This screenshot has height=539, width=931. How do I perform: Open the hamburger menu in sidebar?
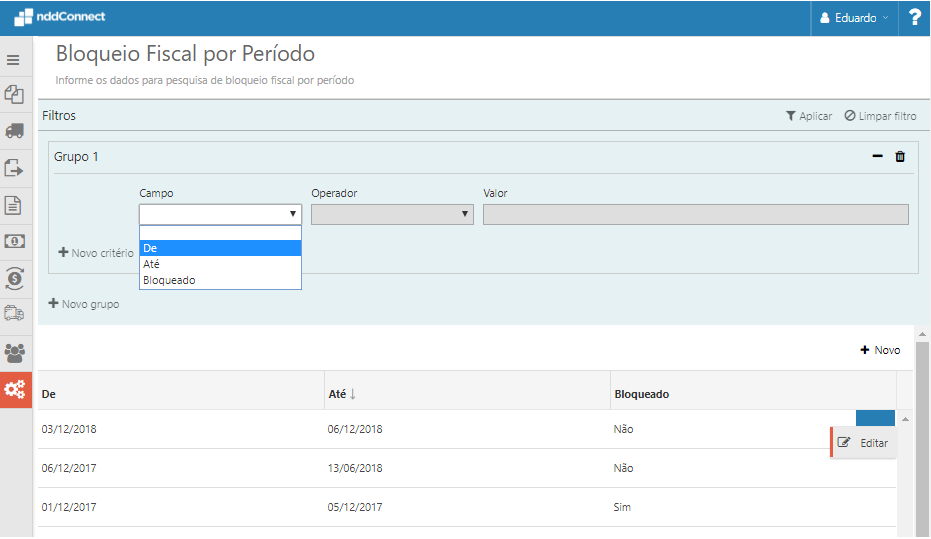[x=13, y=60]
